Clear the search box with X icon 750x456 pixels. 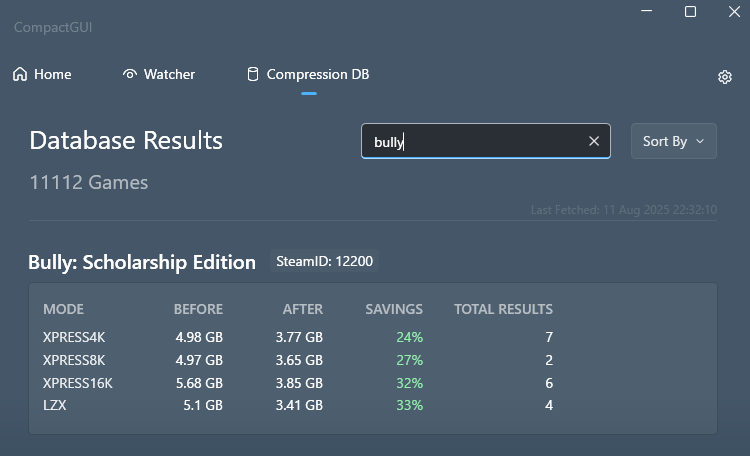click(x=594, y=141)
